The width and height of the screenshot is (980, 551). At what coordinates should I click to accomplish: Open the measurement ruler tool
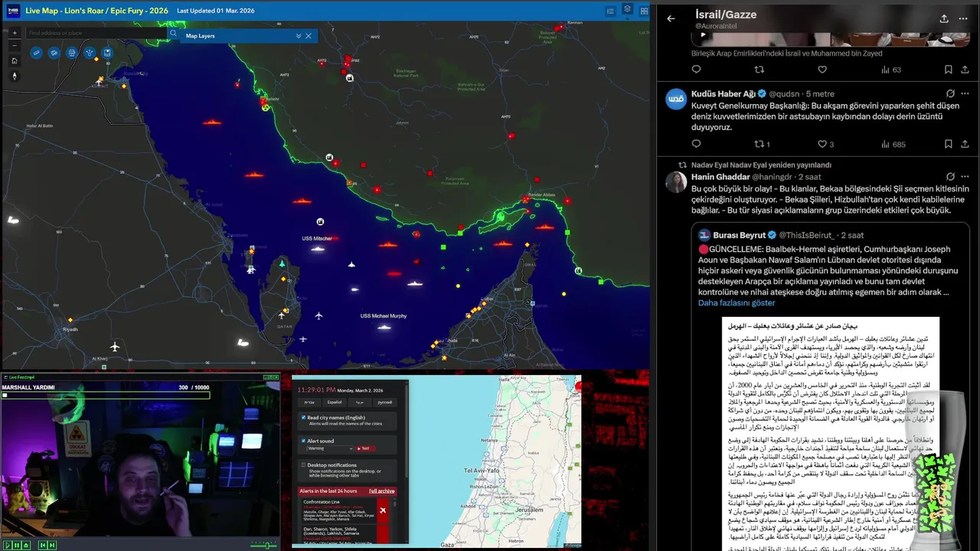[36, 53]
